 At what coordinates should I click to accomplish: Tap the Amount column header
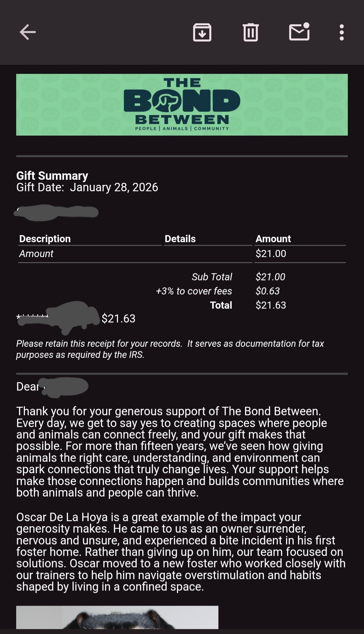coord(273,239)
